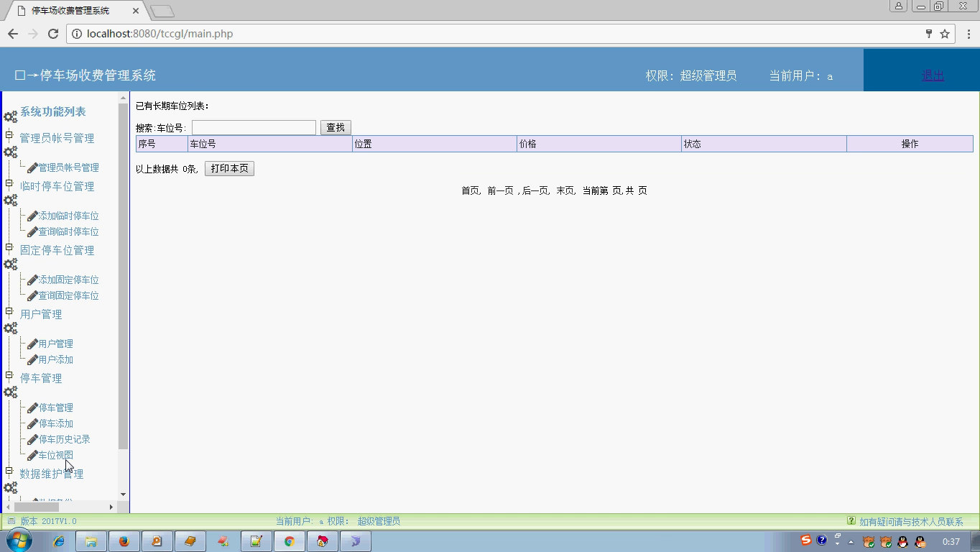This screenshot has width=980, height=552.
Task: Open 用户添加 in the sidebar
Action: coord(56,359)
